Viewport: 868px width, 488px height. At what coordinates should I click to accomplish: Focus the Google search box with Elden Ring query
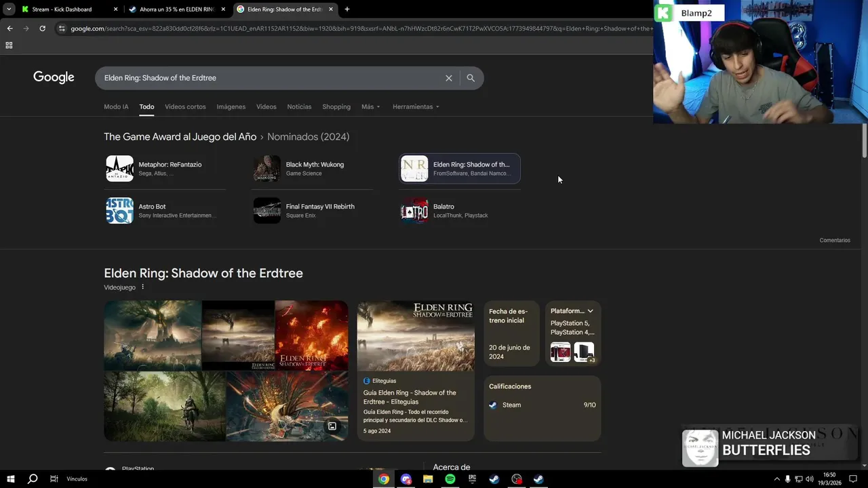(271, 78)
